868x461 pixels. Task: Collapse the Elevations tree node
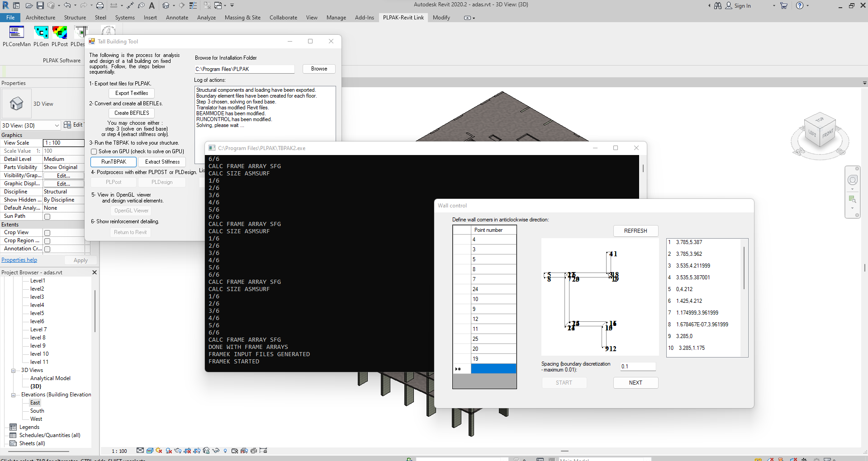(14, 395)
